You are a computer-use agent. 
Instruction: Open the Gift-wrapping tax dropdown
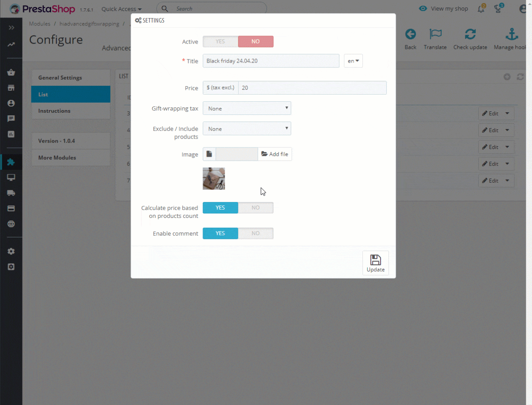pos(247,108)
